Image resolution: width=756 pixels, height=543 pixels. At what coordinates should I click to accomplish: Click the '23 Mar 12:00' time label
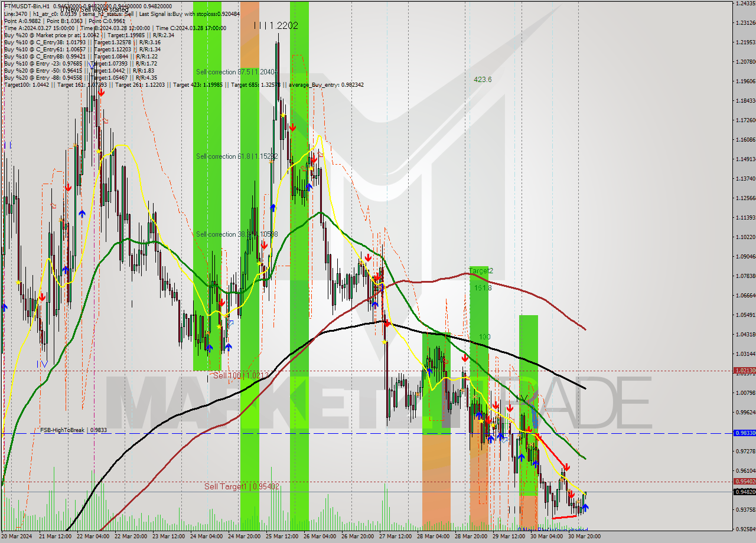(x=170, y=537)
